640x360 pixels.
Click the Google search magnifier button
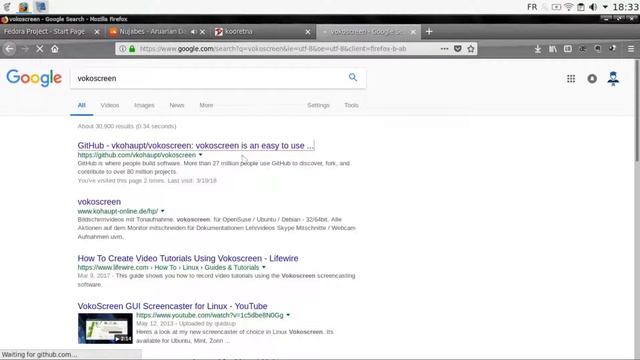(x=353, y=77)
